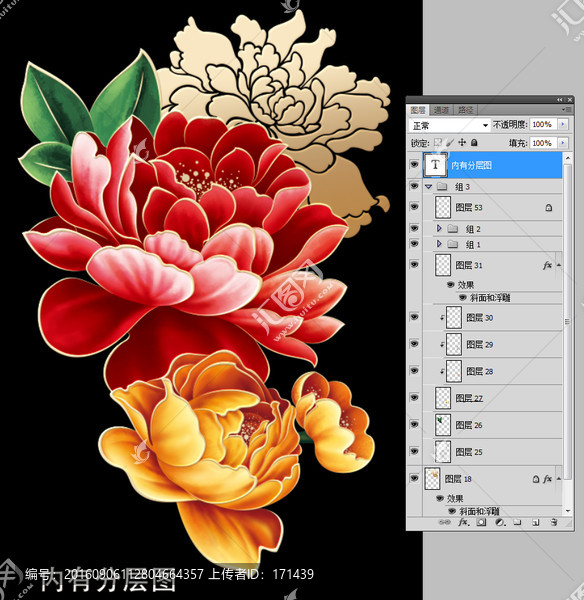Create a new group using folder icon

coord(517,522)
